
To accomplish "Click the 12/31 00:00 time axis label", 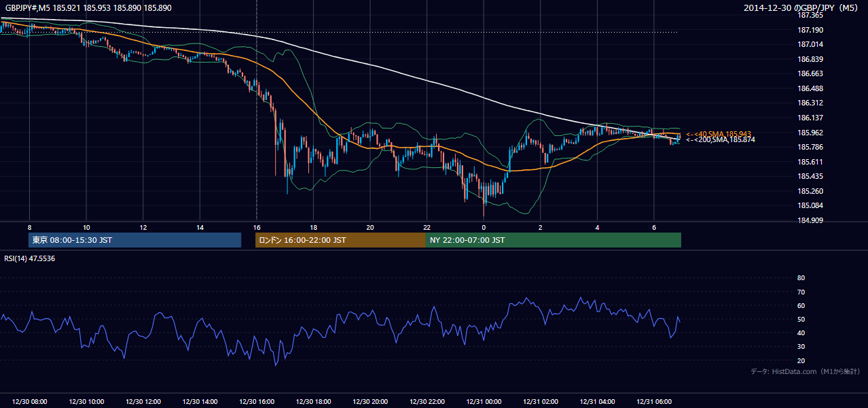I will 484,402.
